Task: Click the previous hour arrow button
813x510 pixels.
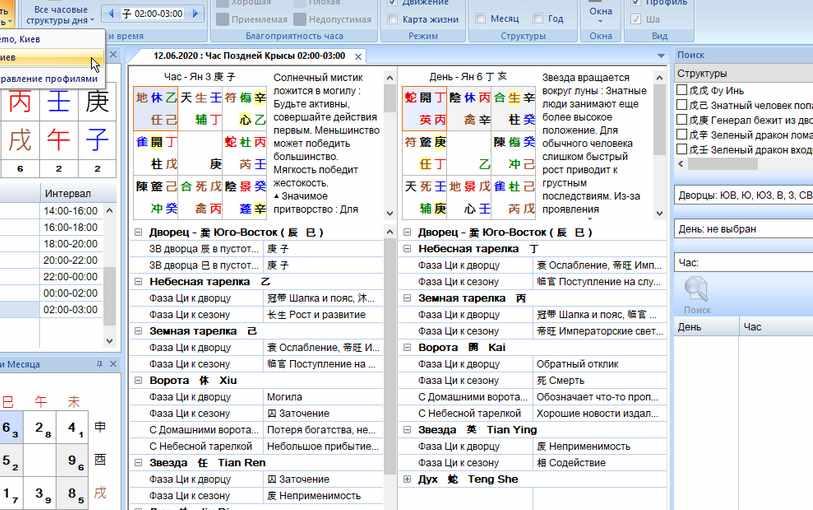Action: pyautogui.click(x=111, y=14)
